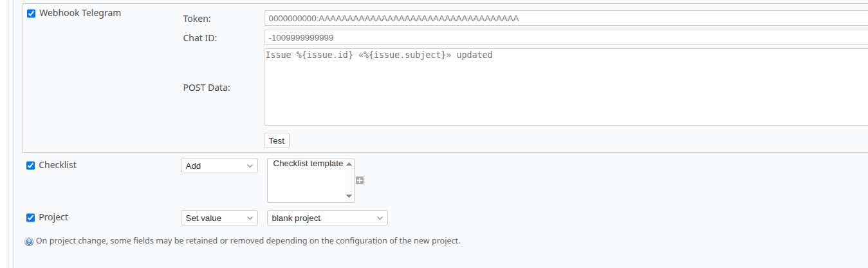868x268 pixels.
Task: Open the 'blank project' dropdown
Action: [327, 218]
